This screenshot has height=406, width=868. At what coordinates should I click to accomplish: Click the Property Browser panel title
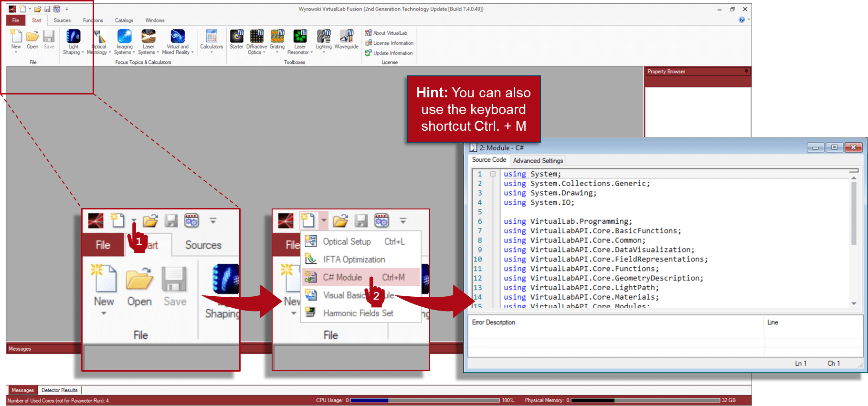pyautogui.click(x=666, y=72)
